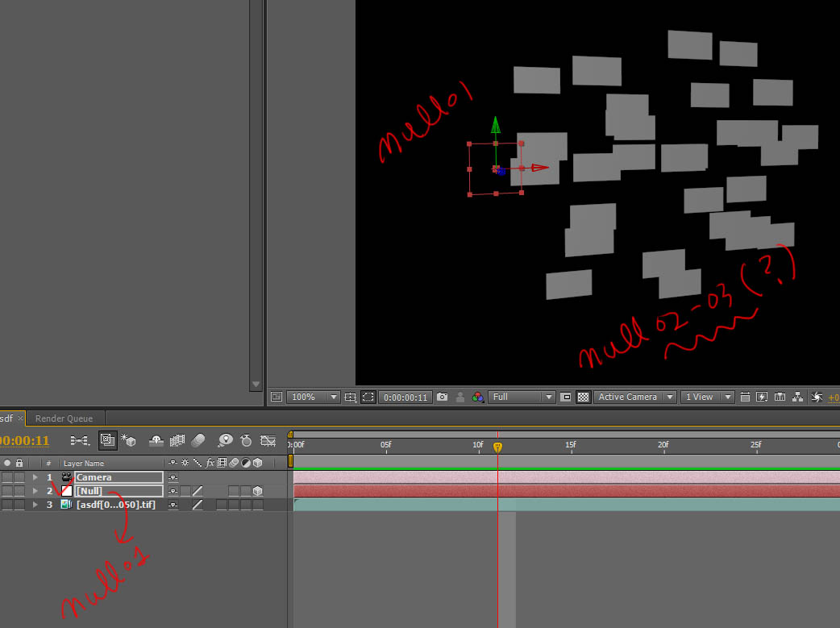This screenshot has width=840, height=628.
Task: Toggle mask and shape path visibility
Action: [368, 397]
